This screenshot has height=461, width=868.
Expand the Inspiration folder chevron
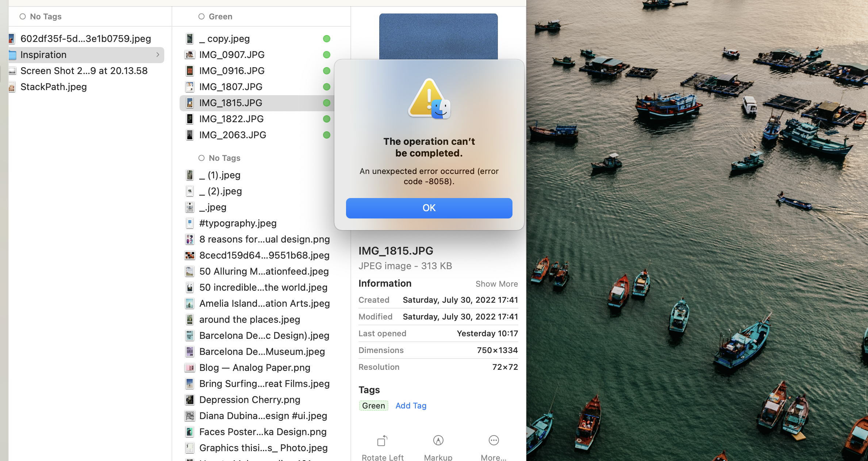coord(158,55)
